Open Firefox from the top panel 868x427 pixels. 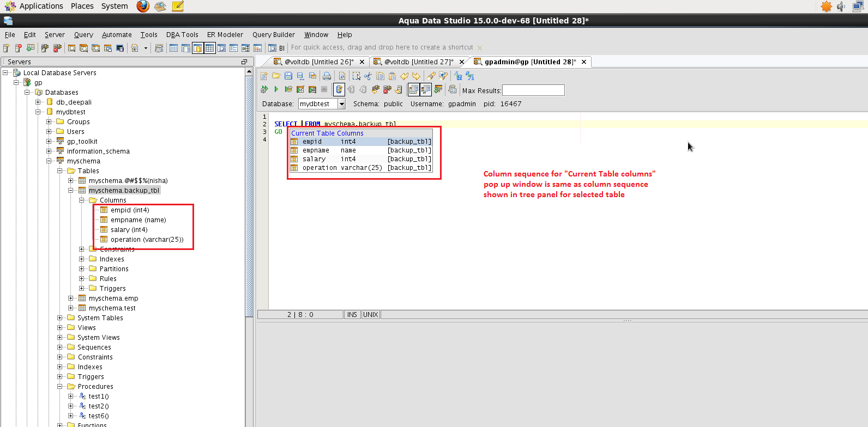(143, 6)
